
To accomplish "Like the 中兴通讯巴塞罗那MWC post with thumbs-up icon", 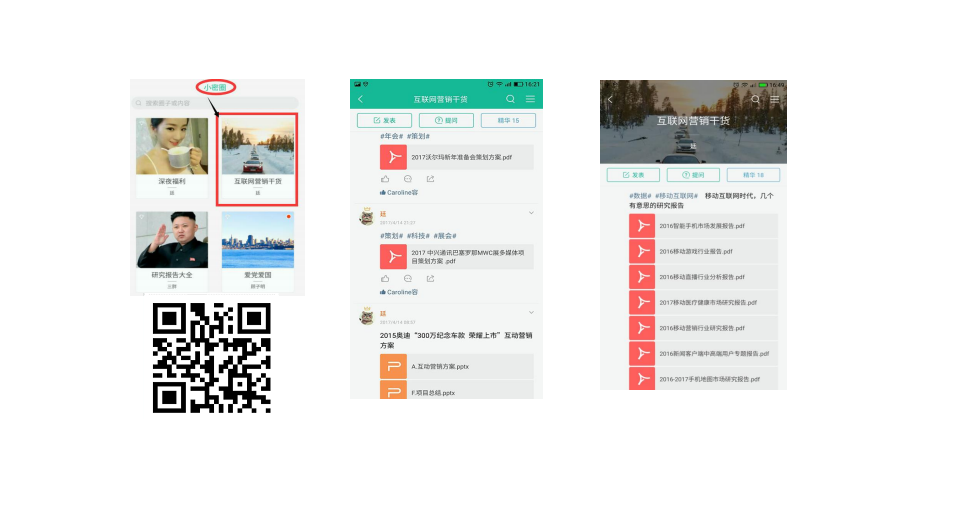I will (385, 279).
